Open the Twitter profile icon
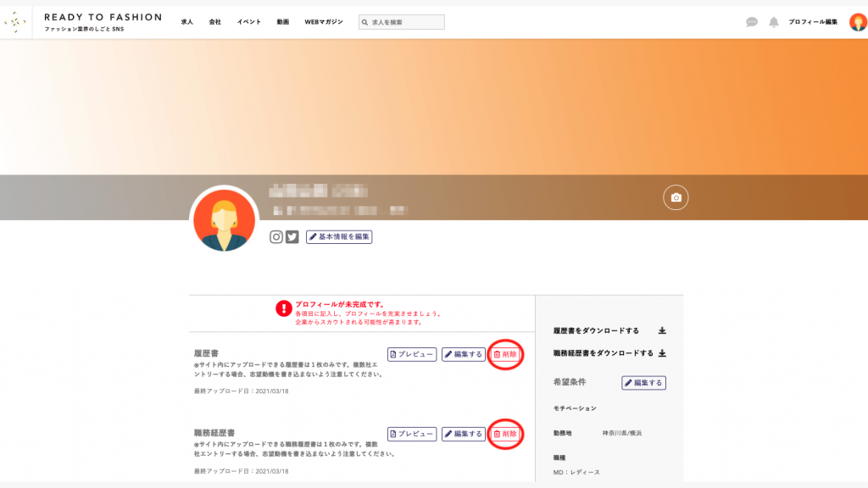The image size is (868, 488). pos(292,237)
